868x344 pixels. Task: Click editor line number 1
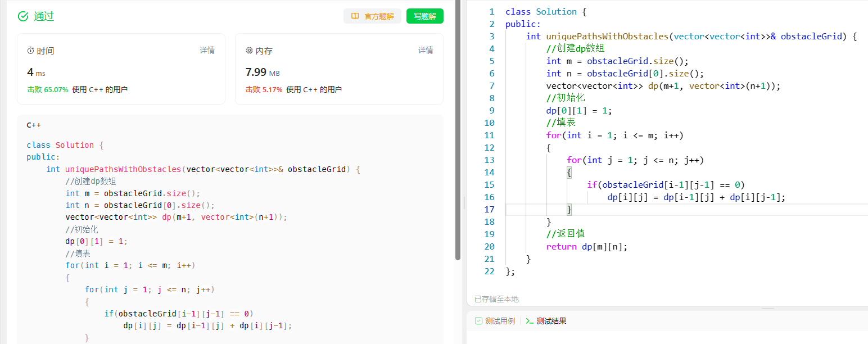tap(492, 12)
